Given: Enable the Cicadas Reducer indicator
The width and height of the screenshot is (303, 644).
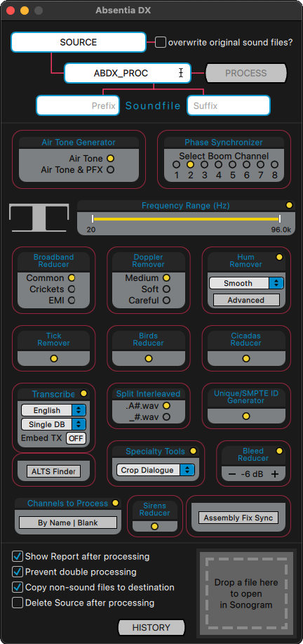Looking at the screenshot, I should [x=245, y=359].
